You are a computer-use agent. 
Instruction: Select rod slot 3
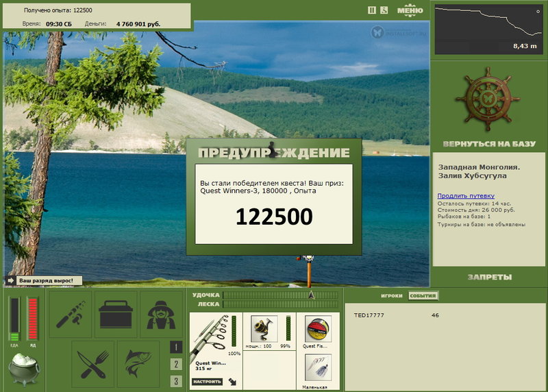point(176,381)
